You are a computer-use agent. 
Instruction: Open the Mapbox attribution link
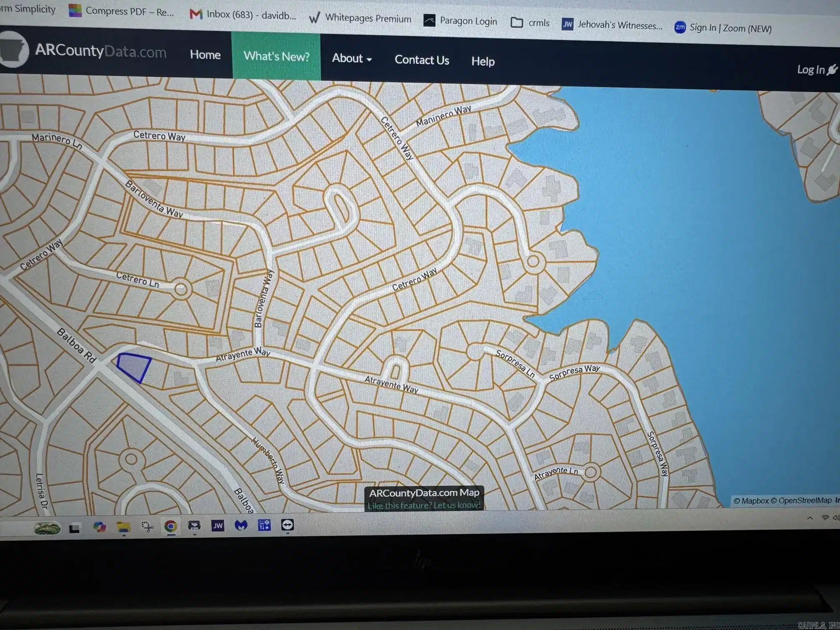click(x=751, y=501)
